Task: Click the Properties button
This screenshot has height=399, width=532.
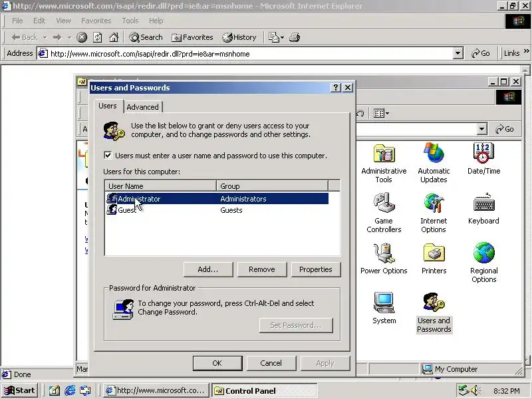Action: point(316,269)
